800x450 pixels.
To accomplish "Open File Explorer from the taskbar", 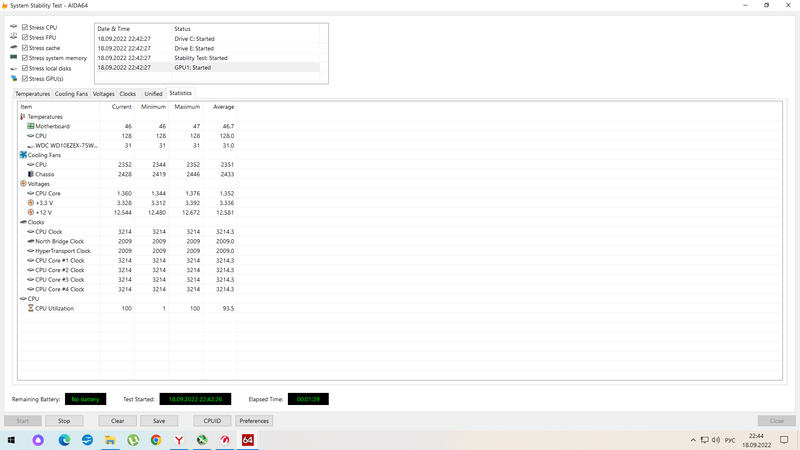I will point(110,440).
